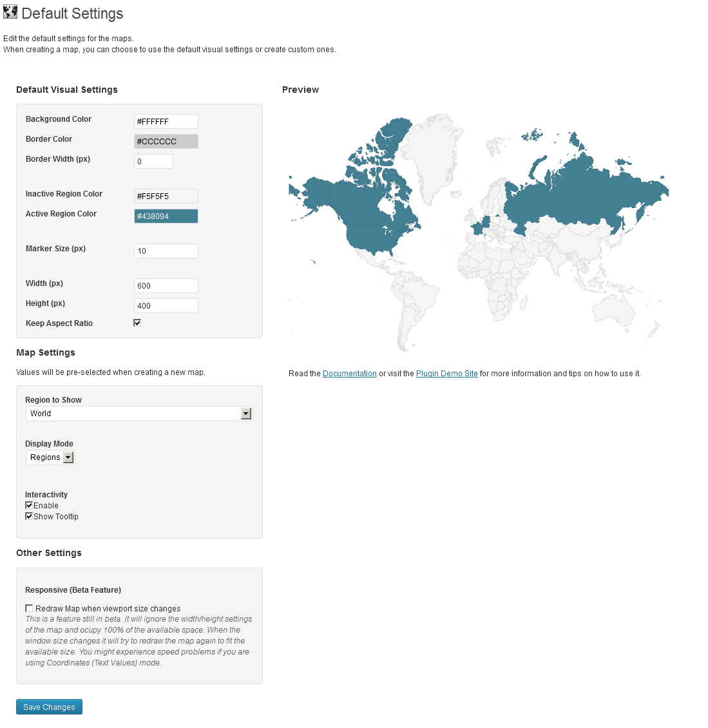
Task: Uncheck Keep Aspect Ratio
Action: (x=137, y=323)
